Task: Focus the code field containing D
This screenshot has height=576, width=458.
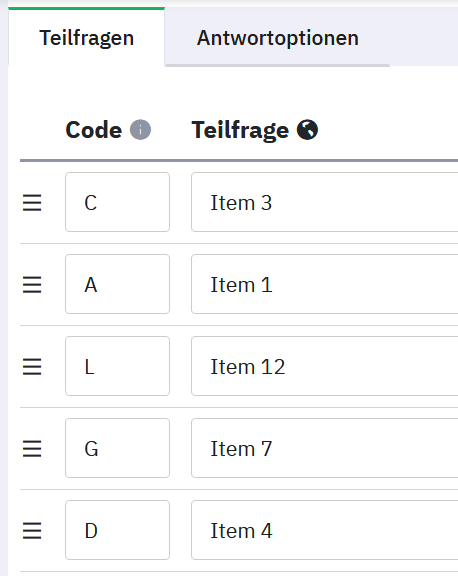Action: 118,530
